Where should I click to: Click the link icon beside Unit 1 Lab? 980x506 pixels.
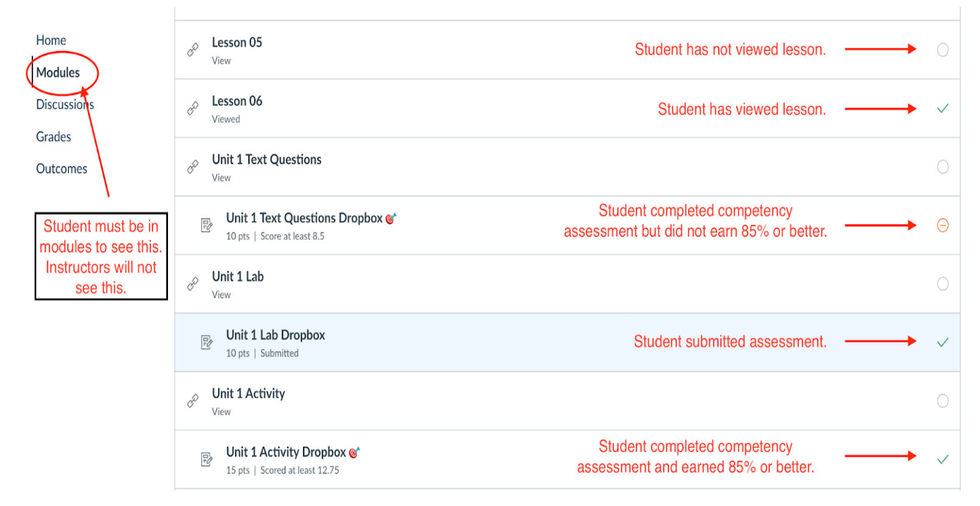tap(193, 284)
